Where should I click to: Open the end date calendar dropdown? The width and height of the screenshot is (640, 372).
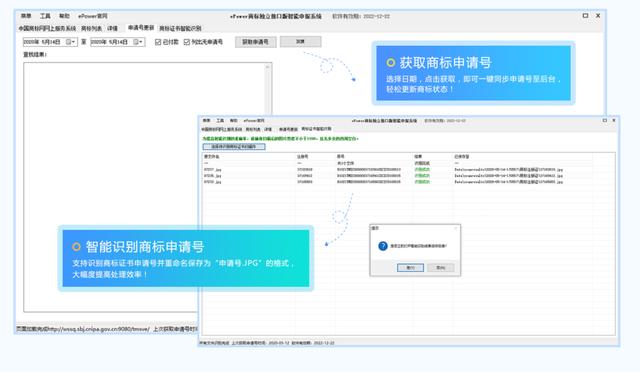click(139, 42)
